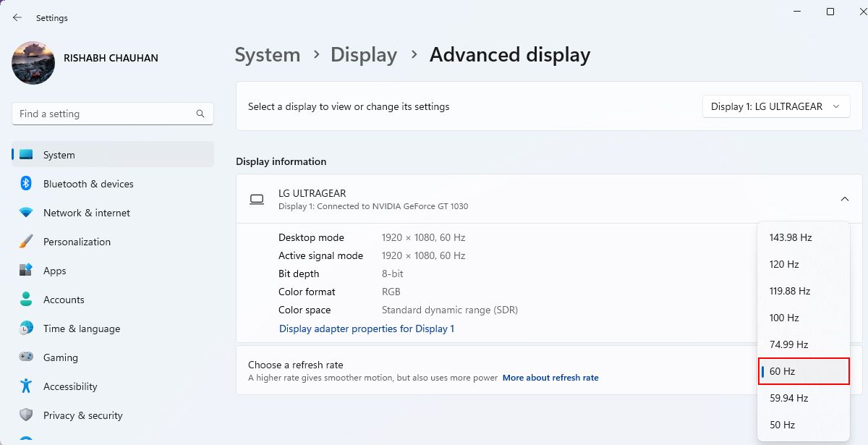Open Network & internet settings
868x445 pixels.
pos(86,213)
